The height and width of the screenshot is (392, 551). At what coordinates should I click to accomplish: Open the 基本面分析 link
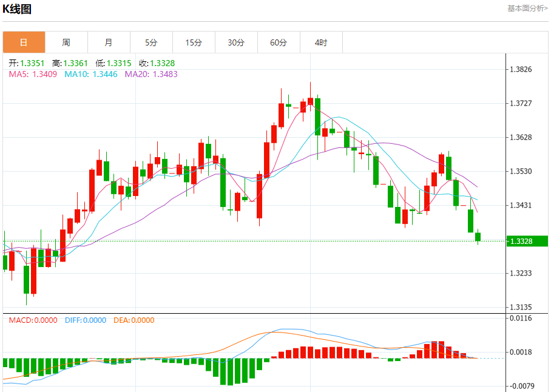pyautogui.click(x=527, y=8)
